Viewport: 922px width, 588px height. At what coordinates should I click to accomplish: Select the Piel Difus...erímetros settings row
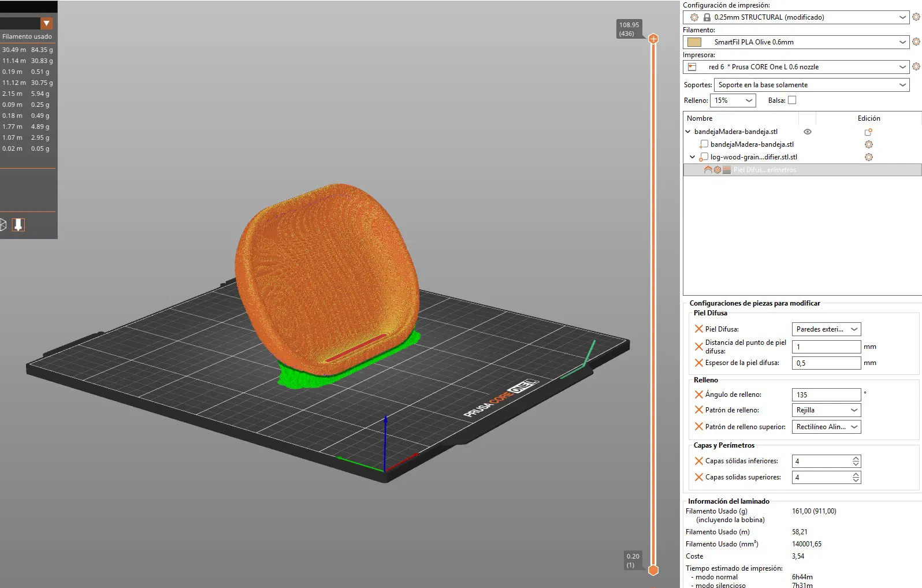(x=764, y=170)
